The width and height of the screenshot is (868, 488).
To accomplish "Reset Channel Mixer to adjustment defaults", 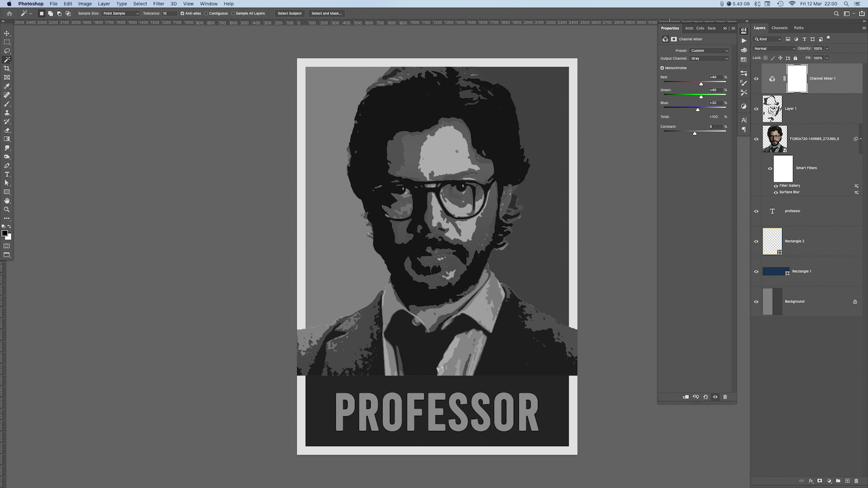I will click(705, 397).
